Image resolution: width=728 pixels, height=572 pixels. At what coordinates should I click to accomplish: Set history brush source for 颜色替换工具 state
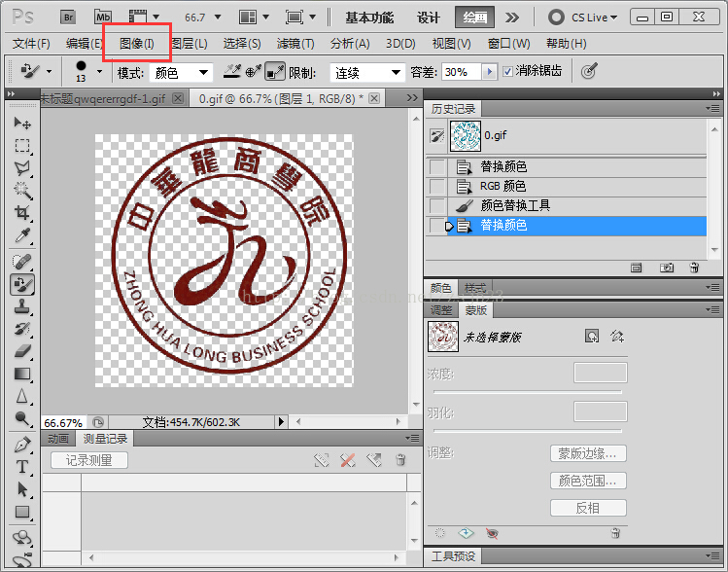pos(436,205)
